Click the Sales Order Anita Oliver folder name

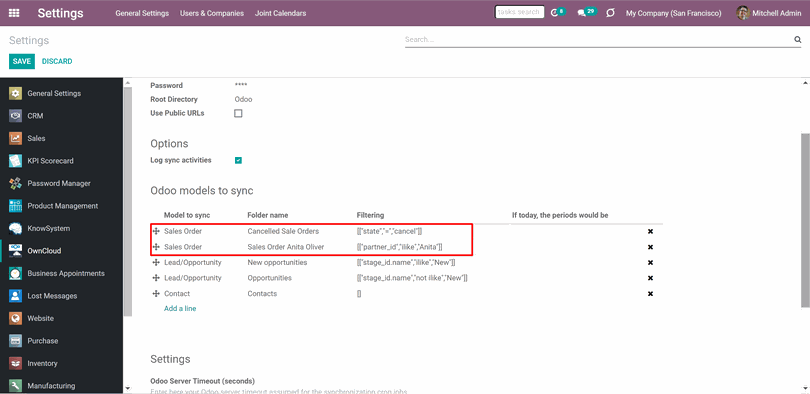pos(286,247)
